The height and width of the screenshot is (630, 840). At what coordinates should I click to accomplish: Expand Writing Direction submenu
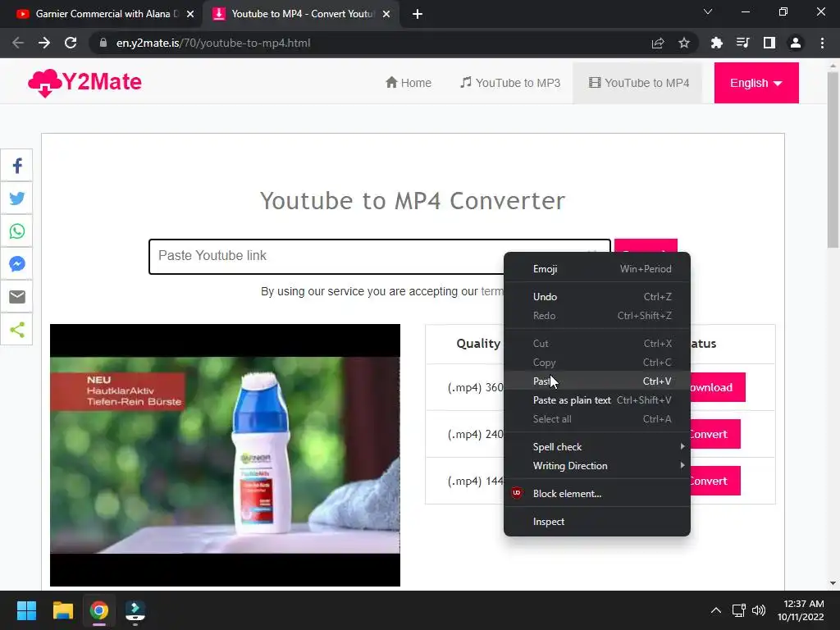point(597,466)
